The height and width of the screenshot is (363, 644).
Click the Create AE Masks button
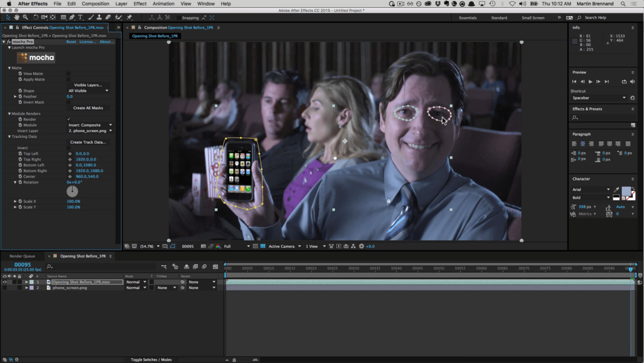pos(88,108)
